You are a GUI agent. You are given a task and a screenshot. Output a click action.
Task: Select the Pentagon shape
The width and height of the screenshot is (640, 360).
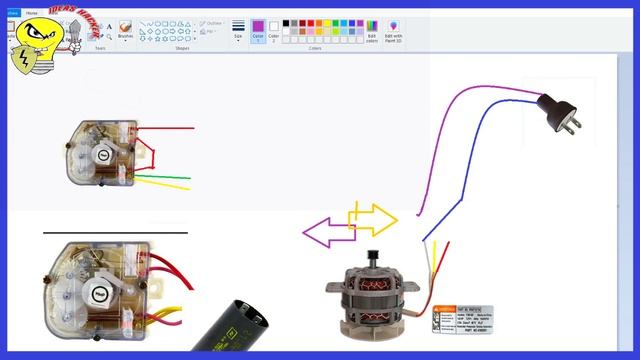coord(158,31)
